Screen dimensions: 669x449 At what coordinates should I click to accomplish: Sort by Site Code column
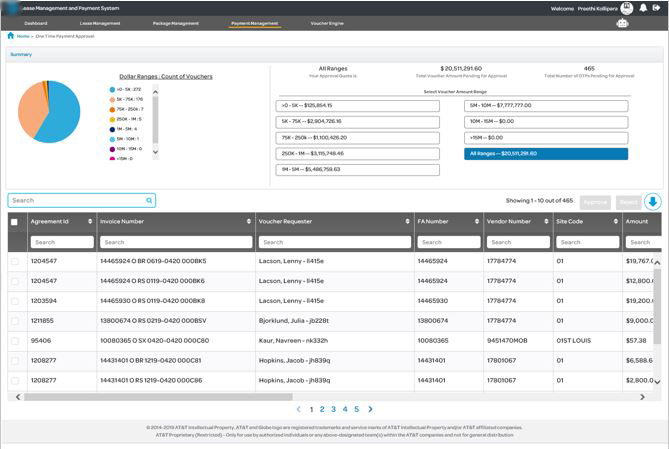[x=616, y=222]
